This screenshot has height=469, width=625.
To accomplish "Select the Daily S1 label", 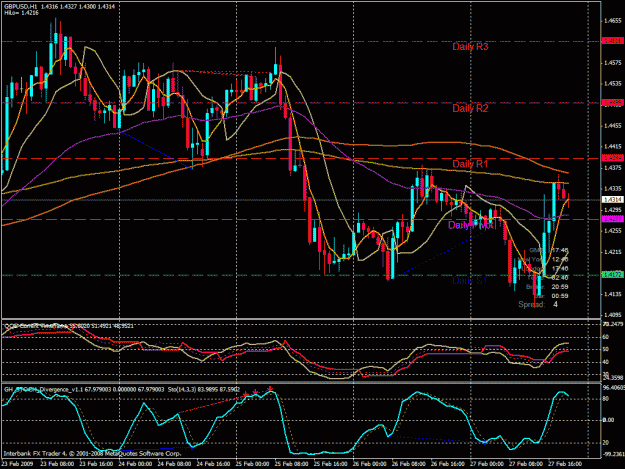I will click(x=470, y=281).
